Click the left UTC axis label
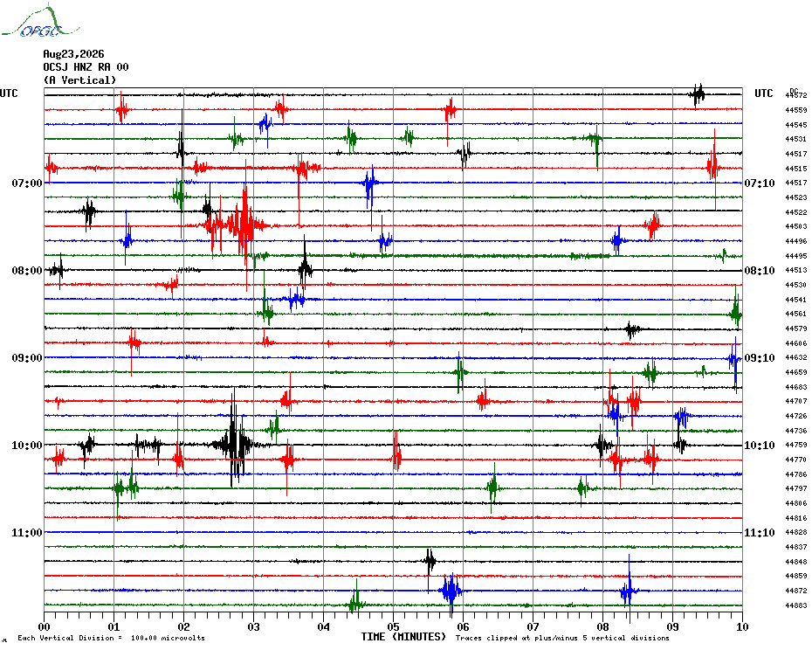Viewport: 812px width, 650px height. click(x=9, y=93)
